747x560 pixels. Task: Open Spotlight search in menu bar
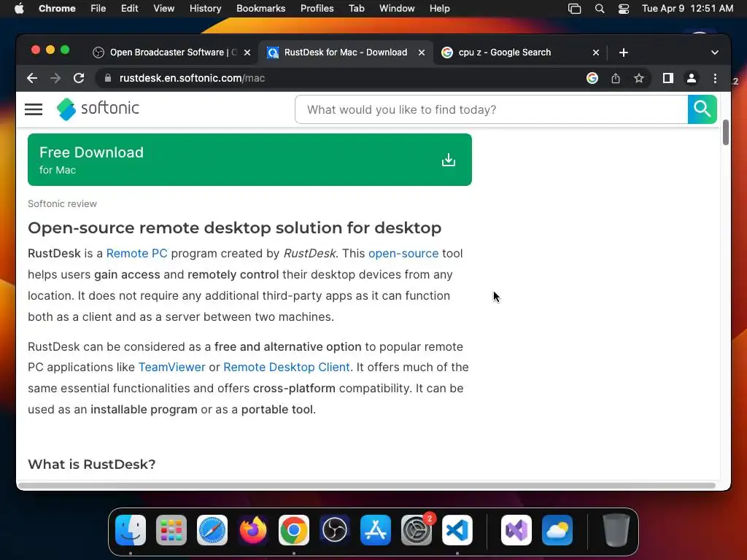click(x=600, y=9)
